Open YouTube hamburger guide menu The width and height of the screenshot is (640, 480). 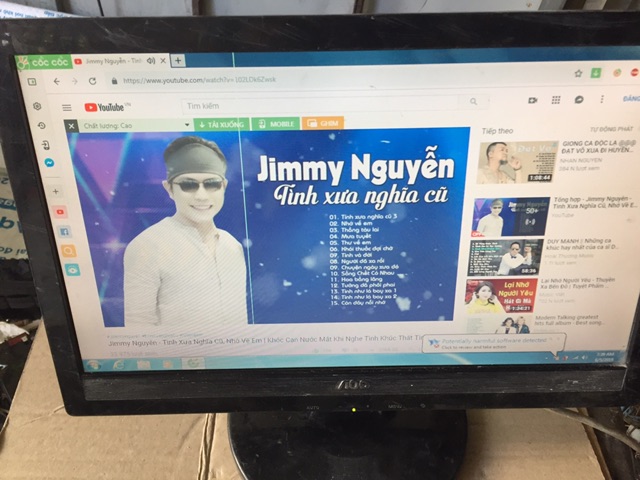click(x=67, y=107)
